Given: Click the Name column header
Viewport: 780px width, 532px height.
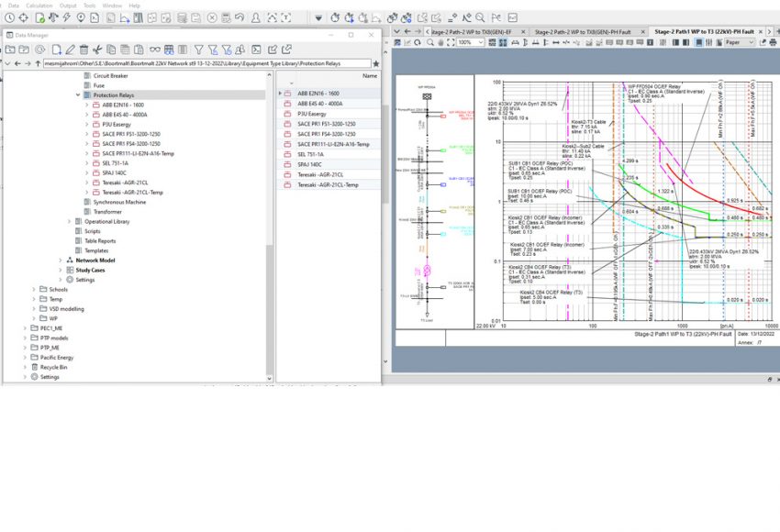Looking at the screenshot, I should pos(369,76).
